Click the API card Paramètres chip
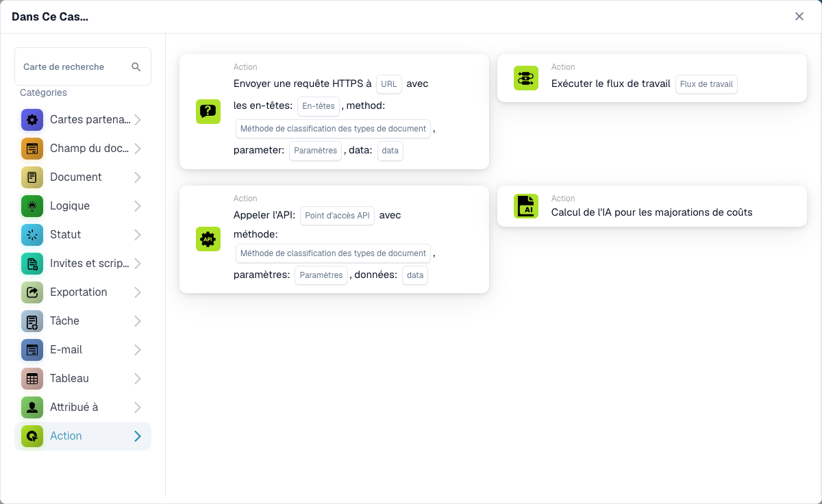822x504 pixels. 321,275
